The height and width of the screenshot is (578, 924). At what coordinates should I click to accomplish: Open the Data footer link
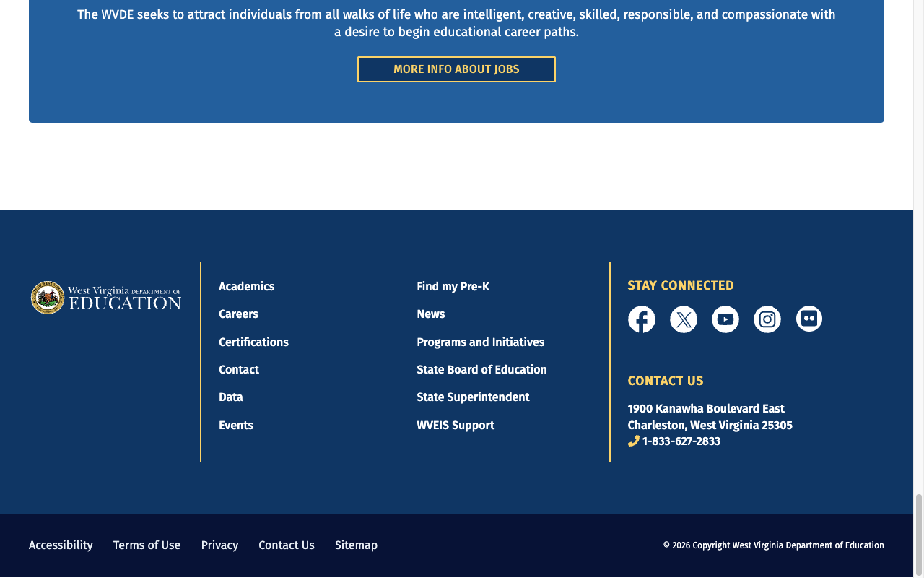tap(231, 397)
